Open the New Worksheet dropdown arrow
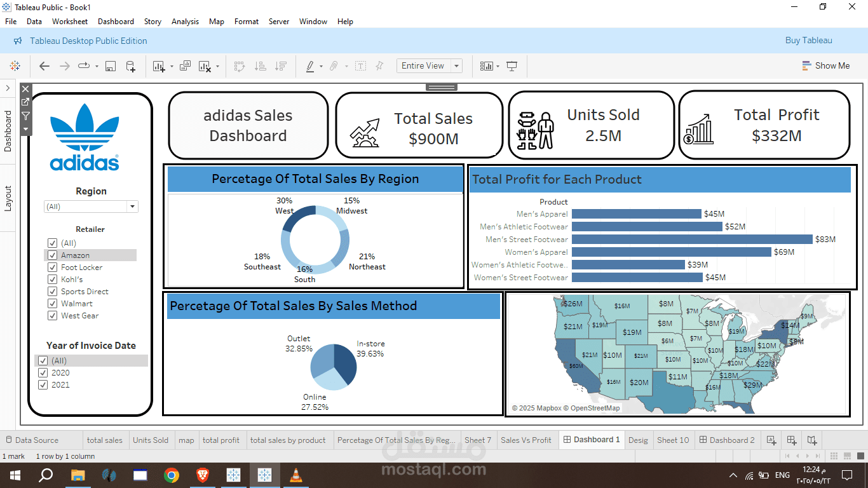Screen dimensions: 868x488 [x=172, y=66]
